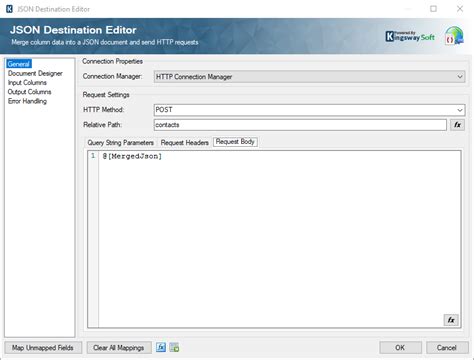Viewport: 474px width, 360px height.
Task: Open the Error Handling page
Action: click(x=27, y=101)
